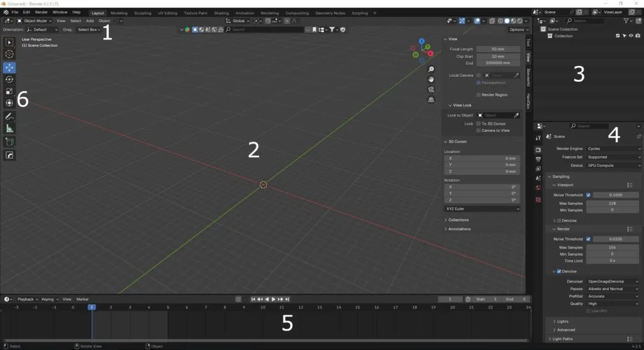
Task: Enable Lock To 3D Cursor checkbox
Action: 479,124
